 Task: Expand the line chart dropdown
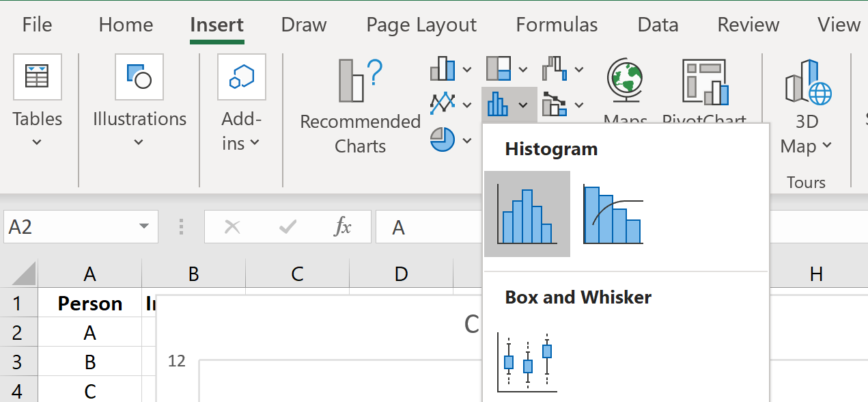[x=467, y=105]
